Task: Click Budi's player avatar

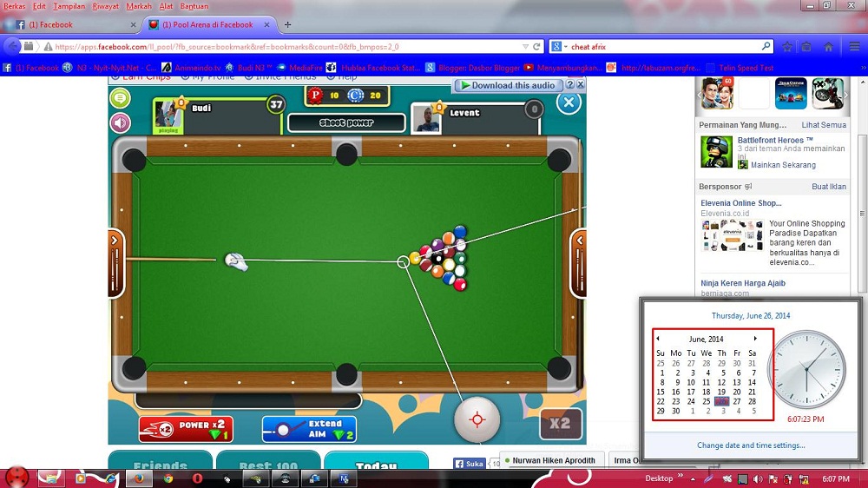Action: coord(168,116)
